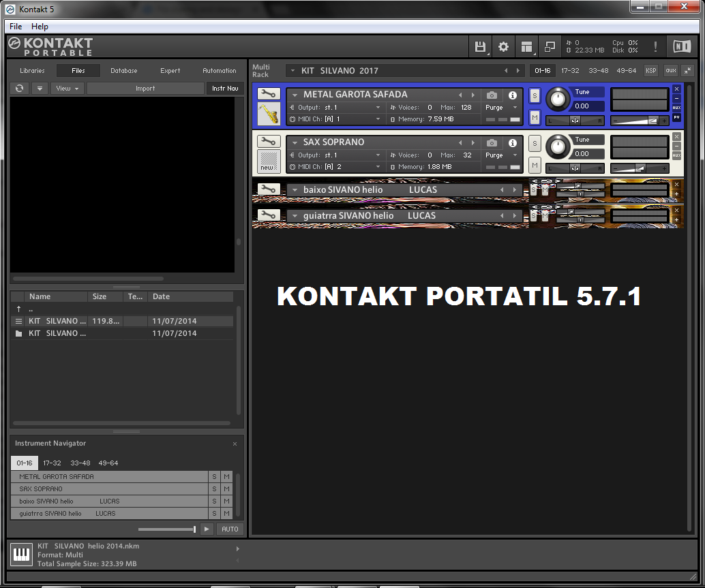
Task: Click the volume slider of SAX SOPRANO
Action: [x=639, y=168]
